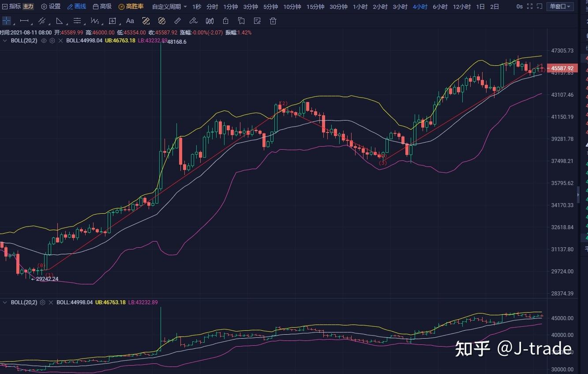Switch to the 5分钟 timeframe
588x374 pixels.
(x=271, y=7)
